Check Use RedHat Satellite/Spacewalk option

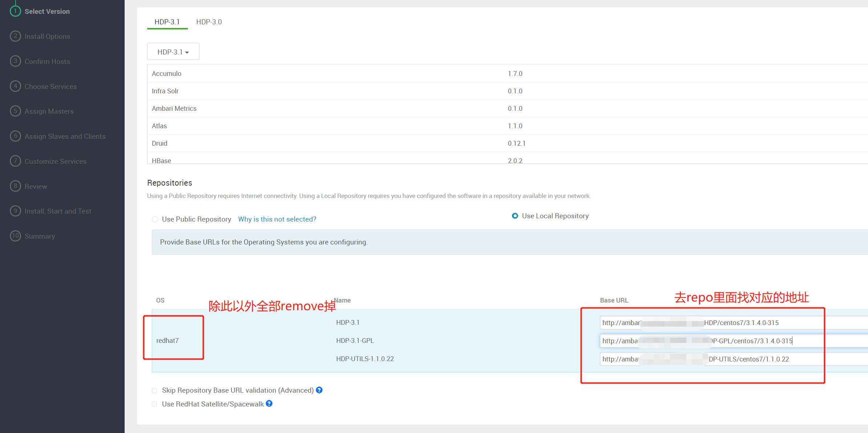(155, 404)
